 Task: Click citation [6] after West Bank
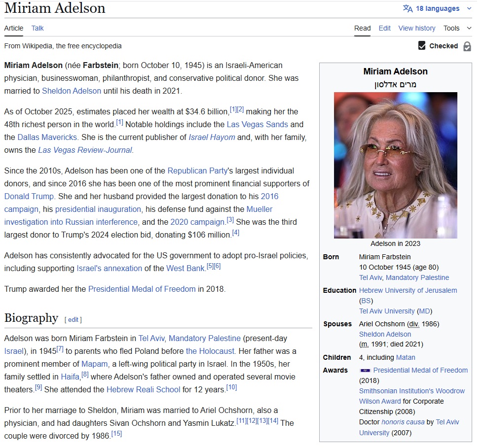[x=217, y=266]
